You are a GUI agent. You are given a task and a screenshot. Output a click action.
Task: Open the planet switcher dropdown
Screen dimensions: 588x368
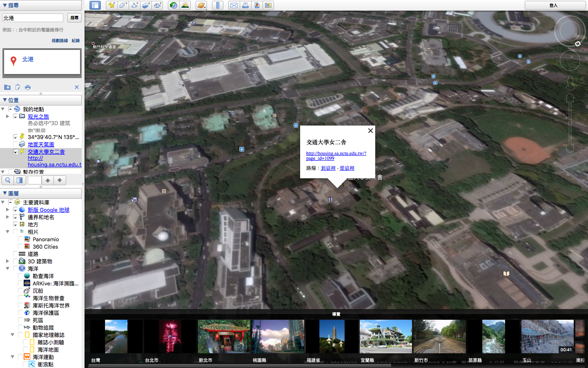pyautogui.click(x=201, y=5)
